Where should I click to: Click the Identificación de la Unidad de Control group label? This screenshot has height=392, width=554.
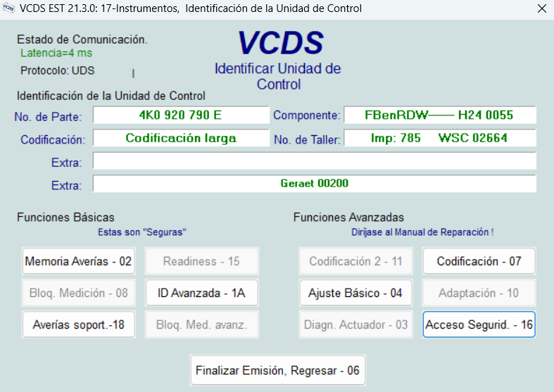coord(111,96)
